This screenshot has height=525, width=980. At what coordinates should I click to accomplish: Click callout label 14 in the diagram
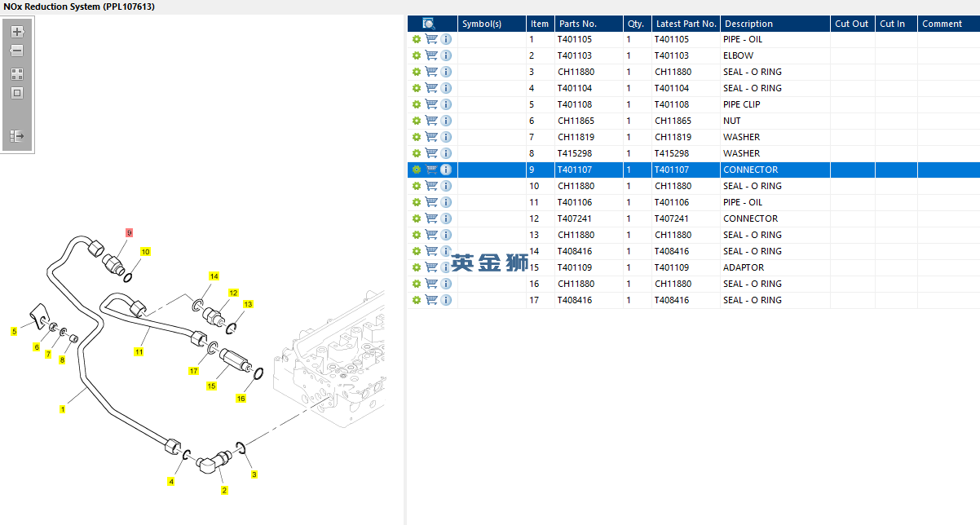(214, 276)
